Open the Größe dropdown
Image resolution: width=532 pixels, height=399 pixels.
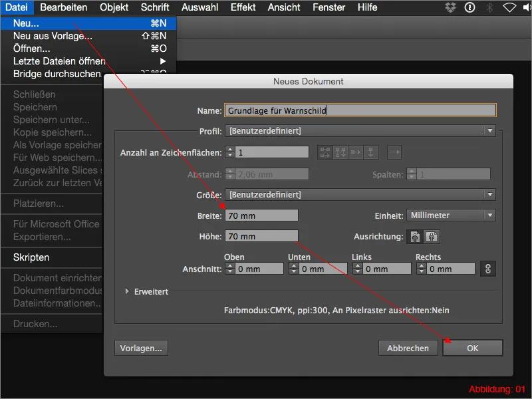point(360,194)
